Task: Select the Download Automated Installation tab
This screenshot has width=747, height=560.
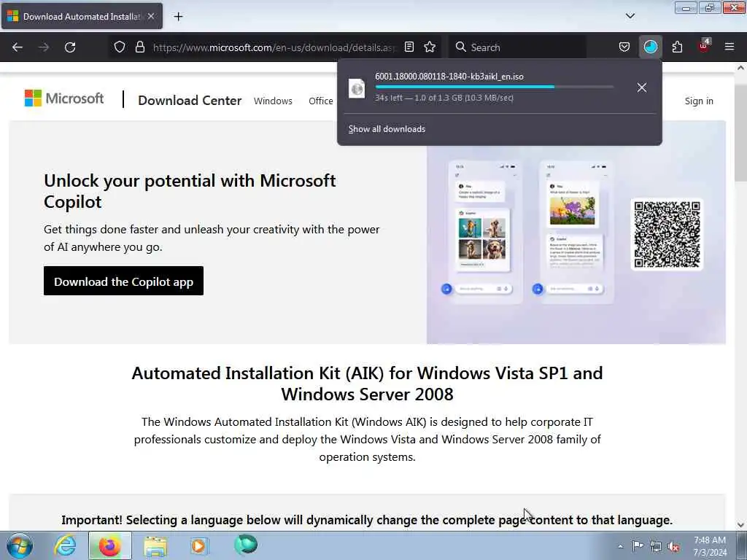Action: click(82, 16)
